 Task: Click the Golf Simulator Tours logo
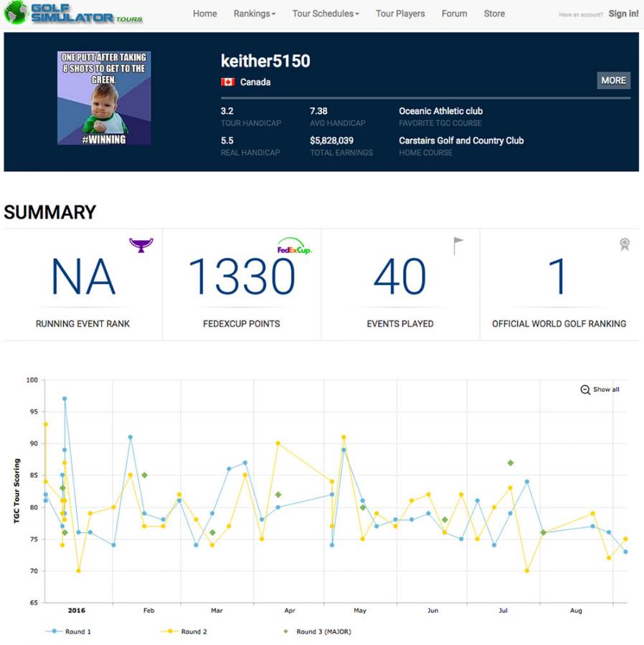point(73,14)
